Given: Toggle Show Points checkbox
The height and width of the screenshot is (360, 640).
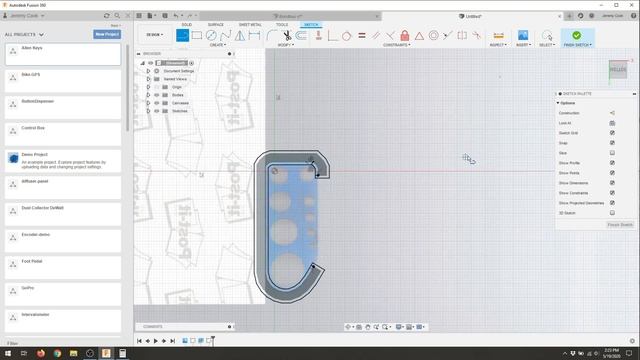Looking at the screenshot, I should click(x=612, y=173).
